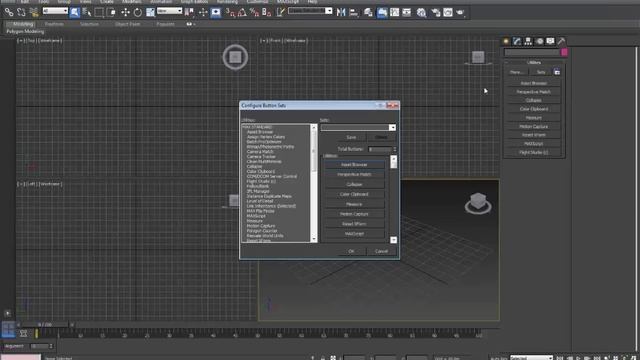Switch to Modeling ribbon tab
This screenshot has width=640, height=360.
(x=23, y=24)
